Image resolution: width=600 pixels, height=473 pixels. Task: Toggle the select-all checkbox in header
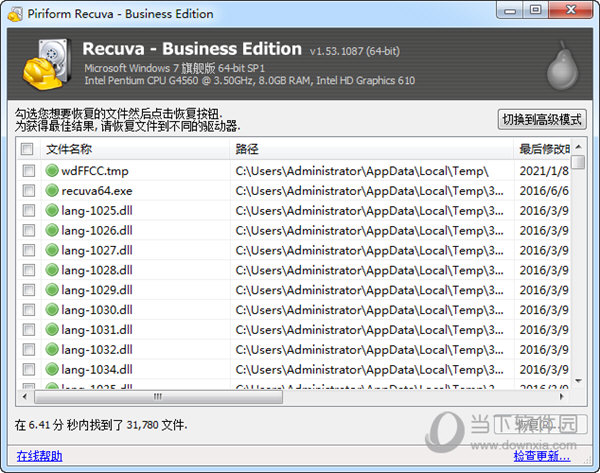[x=27, y=149]
